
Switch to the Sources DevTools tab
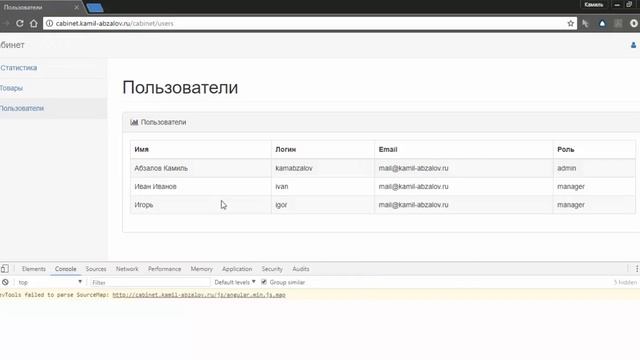pyautogui.click(x=96, y=269)
